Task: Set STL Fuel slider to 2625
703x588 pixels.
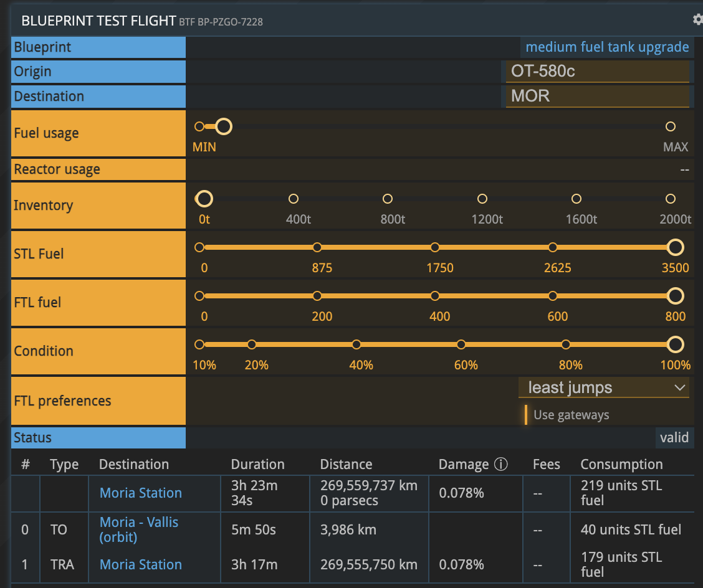Action: 553,247
